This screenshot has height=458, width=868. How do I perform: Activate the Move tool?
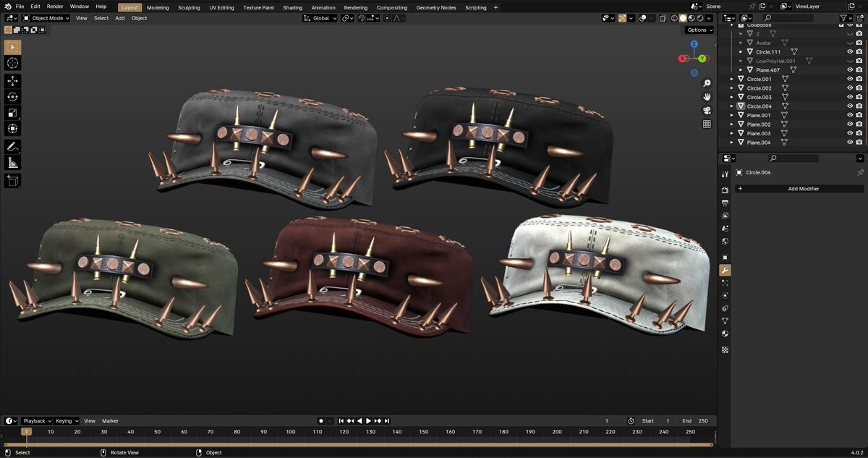13,81
